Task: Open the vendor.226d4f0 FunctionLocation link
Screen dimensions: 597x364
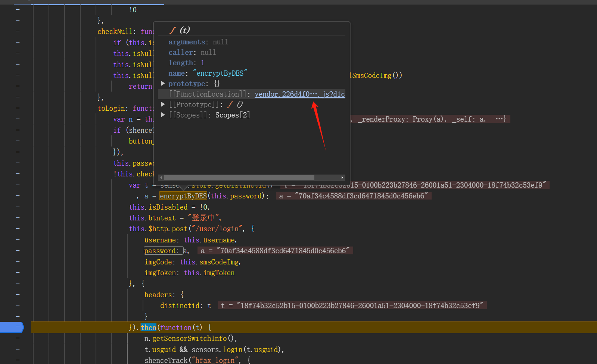Action: coord(300,94)
